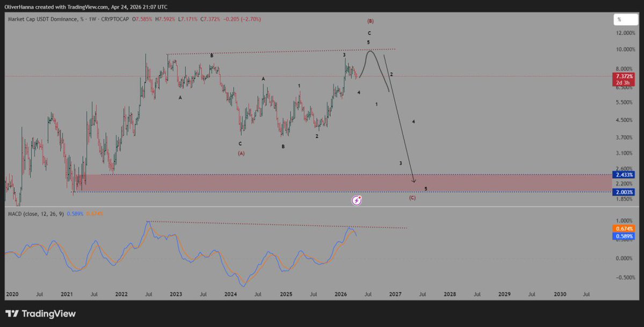The image size is (644, 327).
Task: Click the 4.500% price axis label
Action: (624, 120)
